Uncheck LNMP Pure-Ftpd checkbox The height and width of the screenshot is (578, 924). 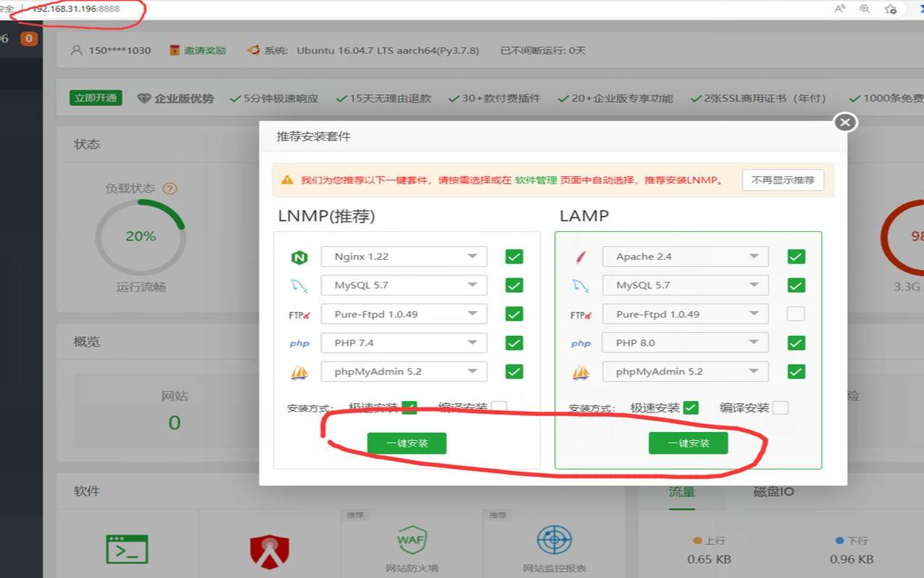pos(514,314)
